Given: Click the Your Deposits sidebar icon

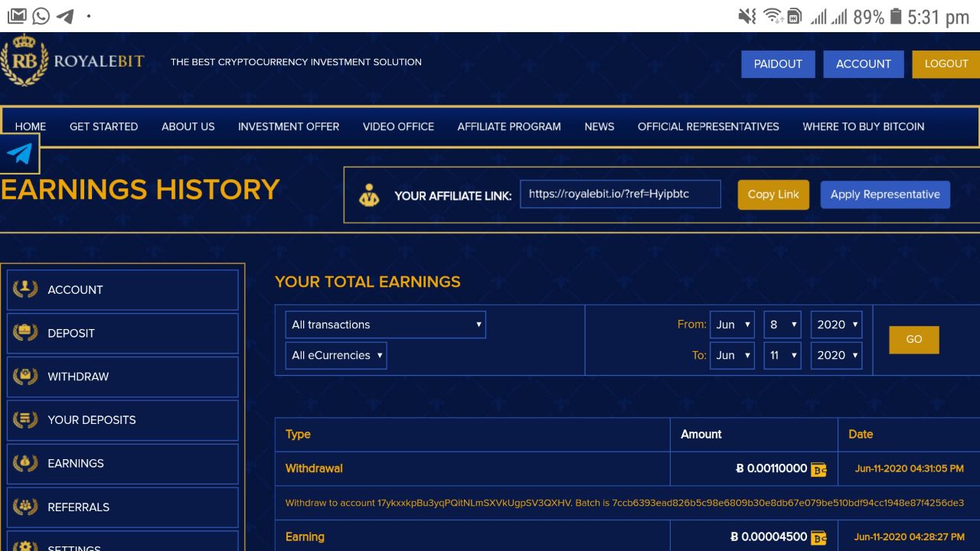Looking at the screenshot, I should (x=25, y=419).
